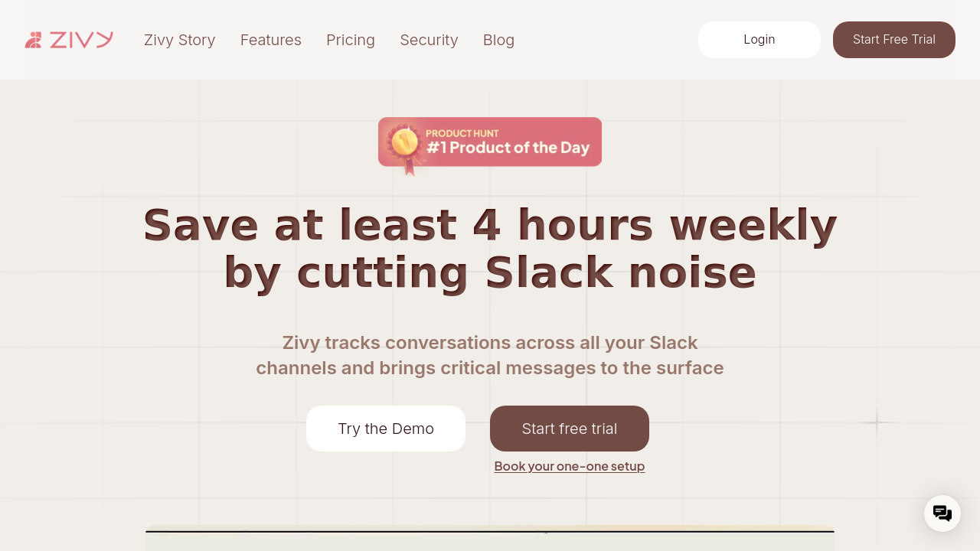Open the live chat widget
The image size is (980, 551).
point(942,514)
